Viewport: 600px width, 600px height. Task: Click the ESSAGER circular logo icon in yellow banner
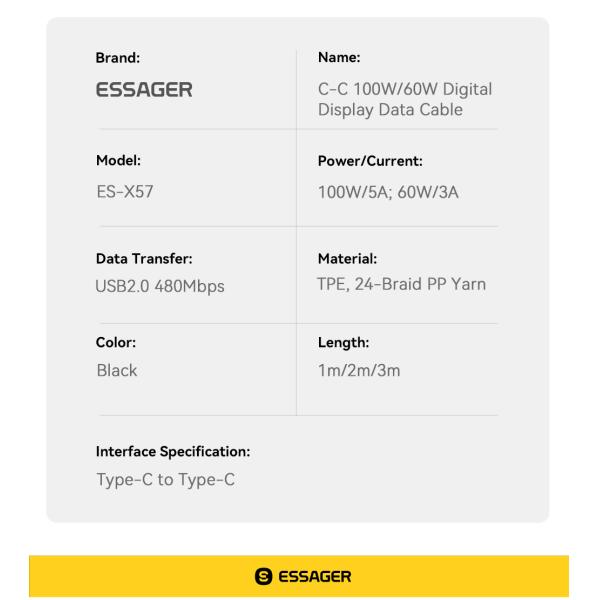click(265, 577)
